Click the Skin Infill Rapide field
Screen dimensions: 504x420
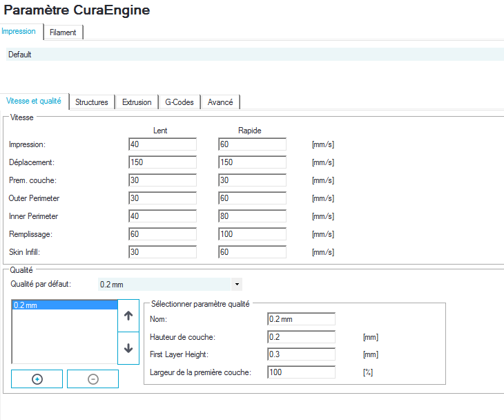click(252, 252)
